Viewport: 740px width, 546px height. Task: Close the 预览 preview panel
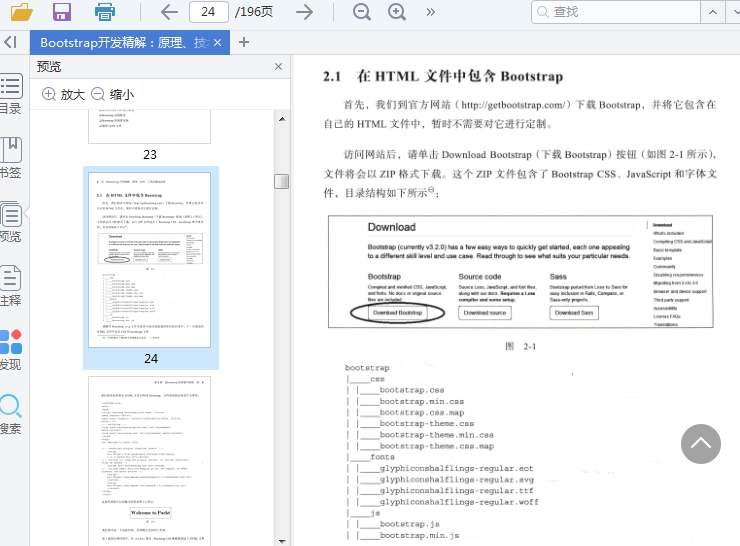[x=278, y=67]
